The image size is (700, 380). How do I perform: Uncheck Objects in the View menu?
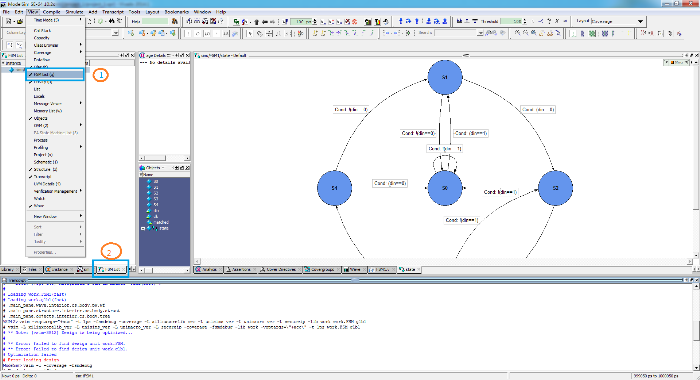pyautogui.click(x=55, y=118)
